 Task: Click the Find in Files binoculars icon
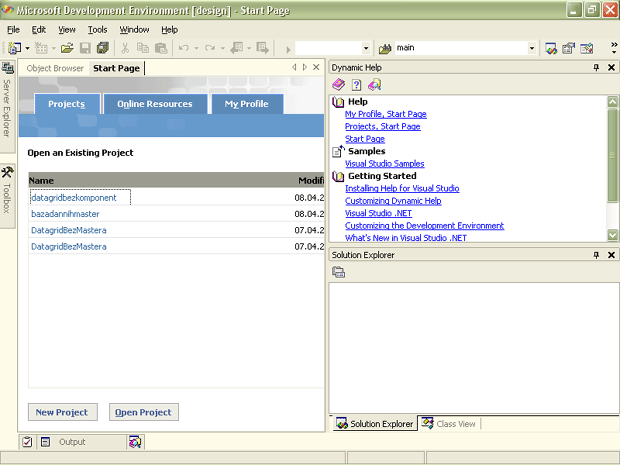click(385, 49)
